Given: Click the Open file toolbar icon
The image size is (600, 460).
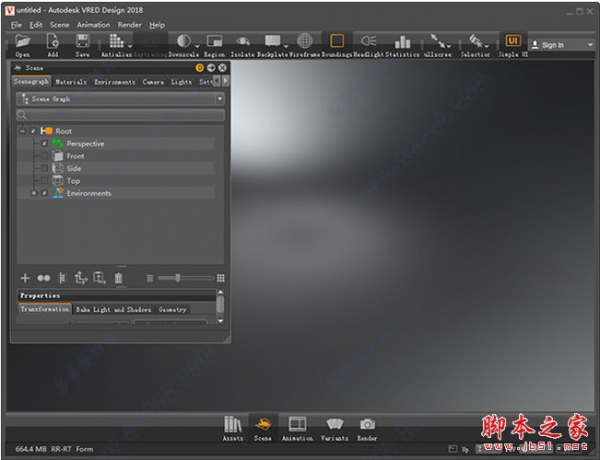Looking at the screenshot, I should click(x=23, y=41).
